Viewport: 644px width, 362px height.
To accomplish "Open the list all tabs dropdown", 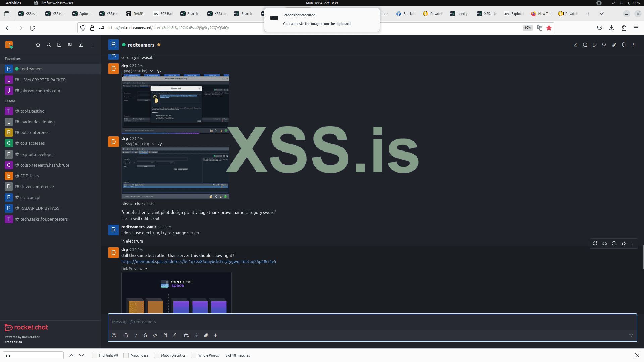I will click(601, 14).
